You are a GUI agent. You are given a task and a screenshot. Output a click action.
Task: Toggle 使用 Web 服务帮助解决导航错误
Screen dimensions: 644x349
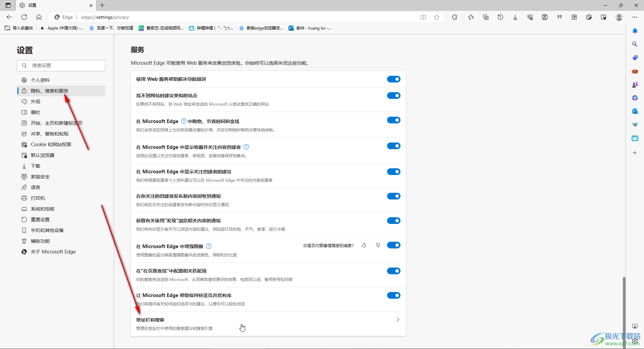tap(393, 79)
